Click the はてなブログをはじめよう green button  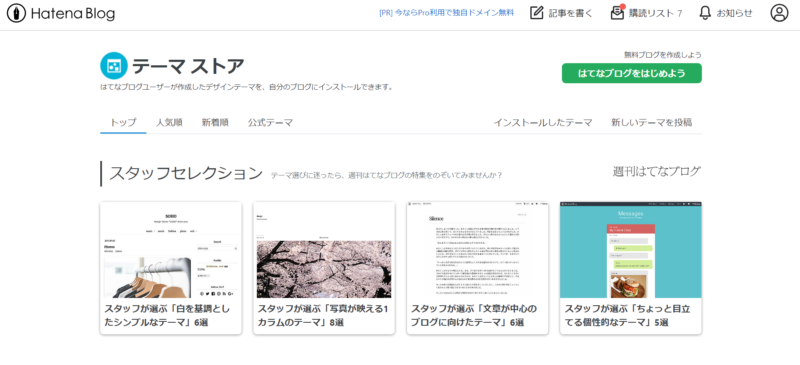632,73
